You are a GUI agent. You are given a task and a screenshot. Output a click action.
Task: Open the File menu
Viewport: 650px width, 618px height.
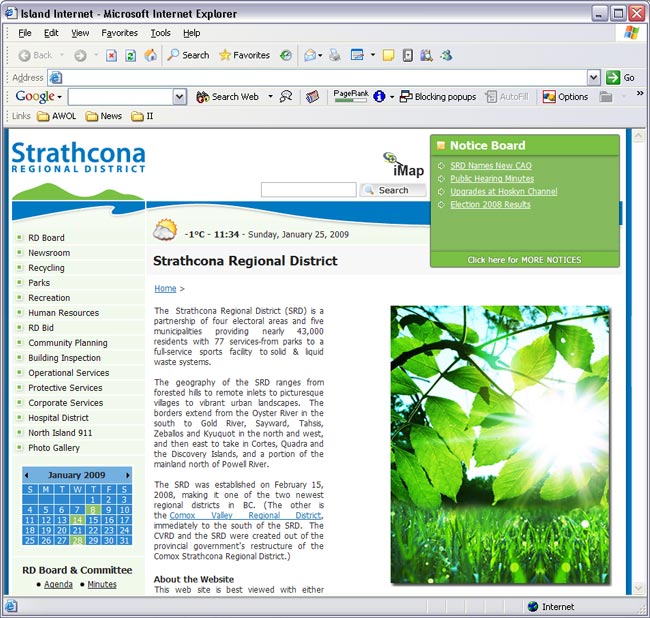point(24,33)
